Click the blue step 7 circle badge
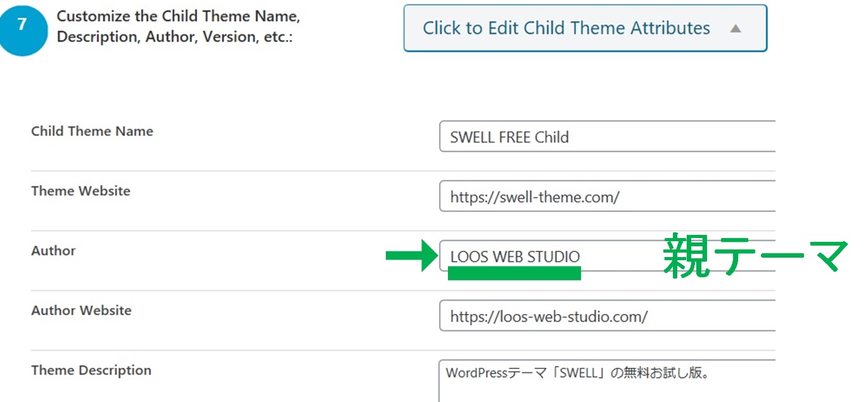Viewport: 868px width, 402px height. pyautogui.click(x=22, y=27)
